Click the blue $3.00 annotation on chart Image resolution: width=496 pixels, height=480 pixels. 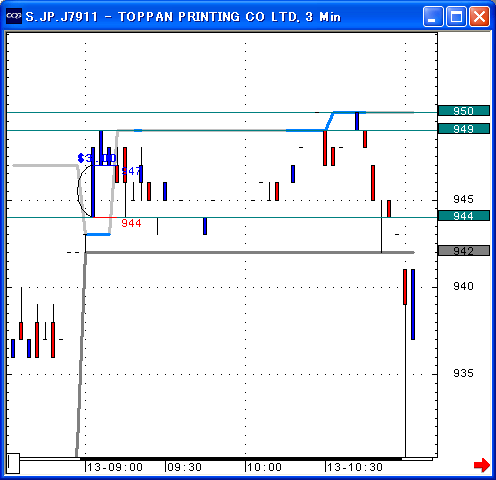[x=97, y=158]
